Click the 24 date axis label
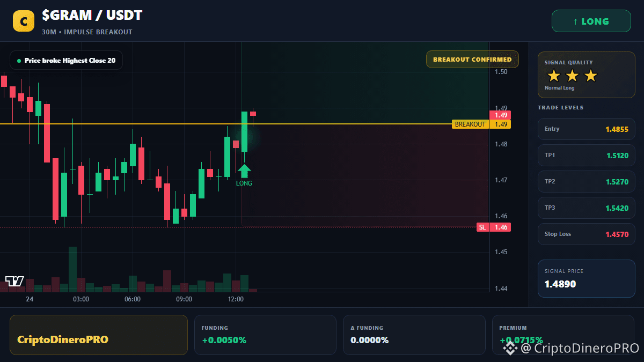The height and width of the screenshot is (362, 644). pos(30,299)
